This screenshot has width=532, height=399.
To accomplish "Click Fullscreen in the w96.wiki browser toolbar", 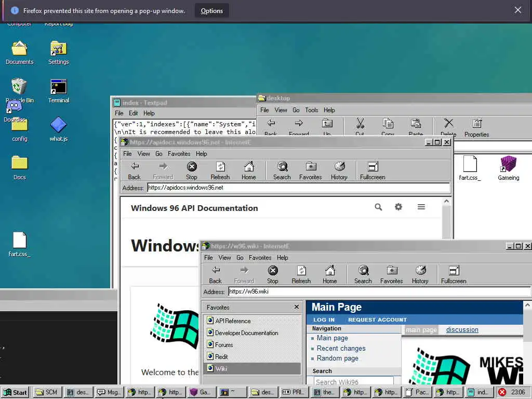I will point(454,274).
